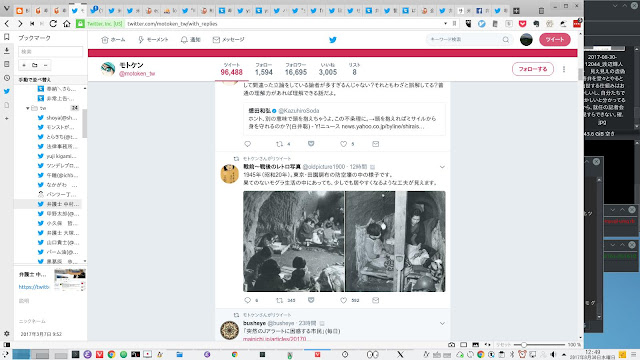
Task: Open the Bookmarks panel icon
Action: (x=7, y=37)
